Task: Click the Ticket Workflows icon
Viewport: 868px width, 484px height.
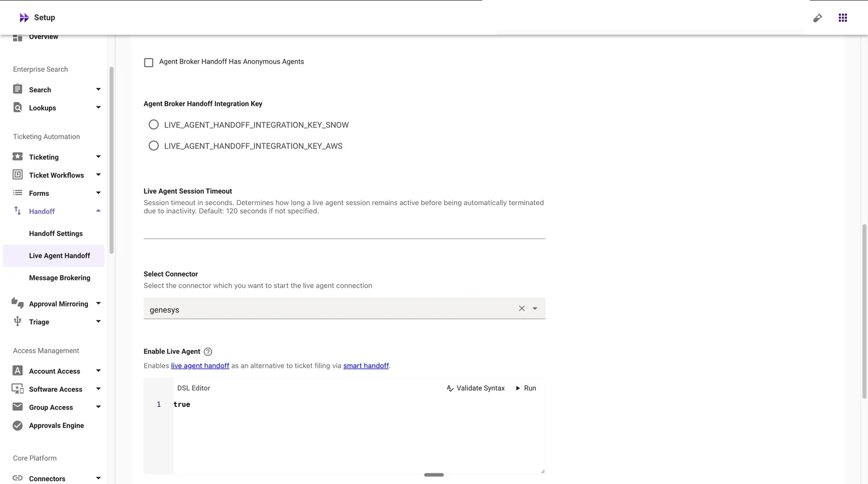Action: pyautogui.click(x=18, y=175)
